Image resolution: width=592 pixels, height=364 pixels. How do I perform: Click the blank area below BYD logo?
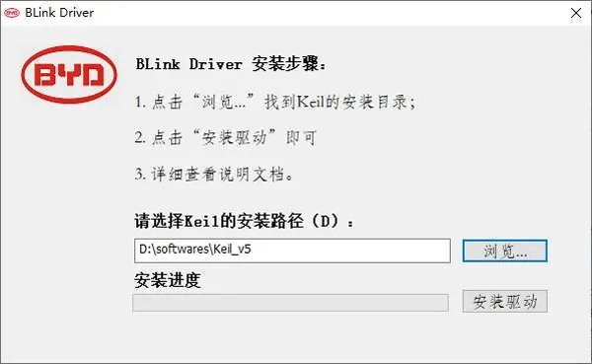(x=68, y=227)
